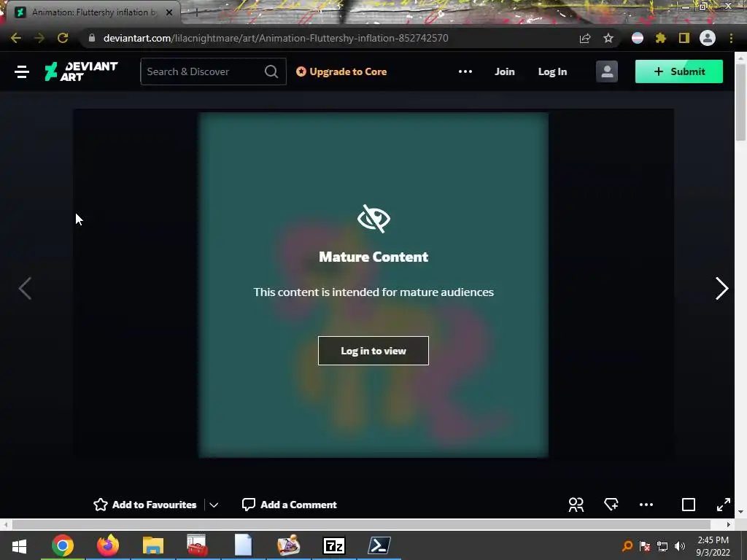Click the orange magnifier tray icon
Screen dimensions: 747x560
pyautogui.click(x=627, y=545)
